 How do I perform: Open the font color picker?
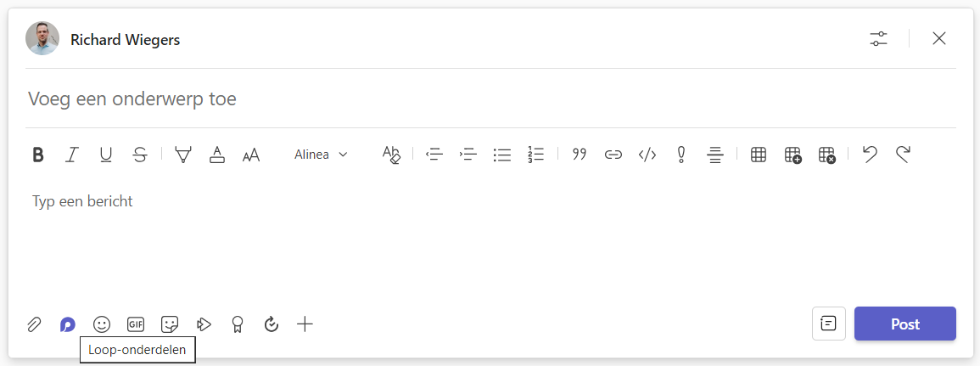(x=217, y=155)
